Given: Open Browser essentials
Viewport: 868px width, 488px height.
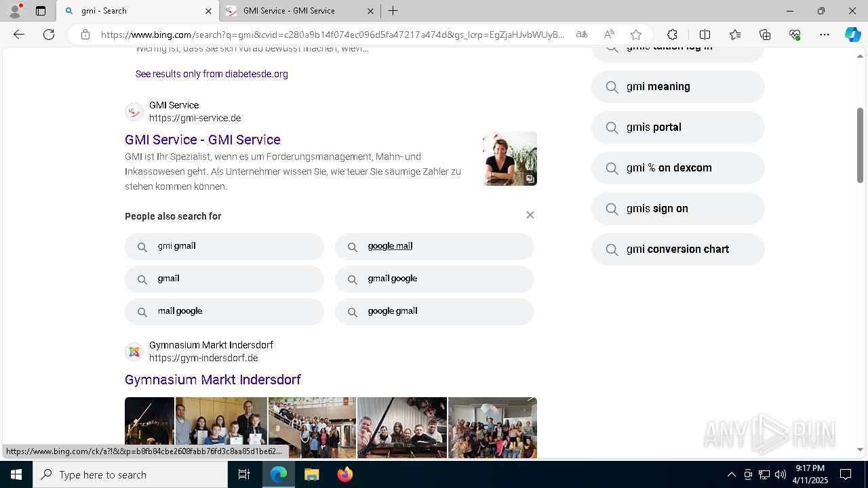Looking at the screenshot, I should click(x=795, y=35).
